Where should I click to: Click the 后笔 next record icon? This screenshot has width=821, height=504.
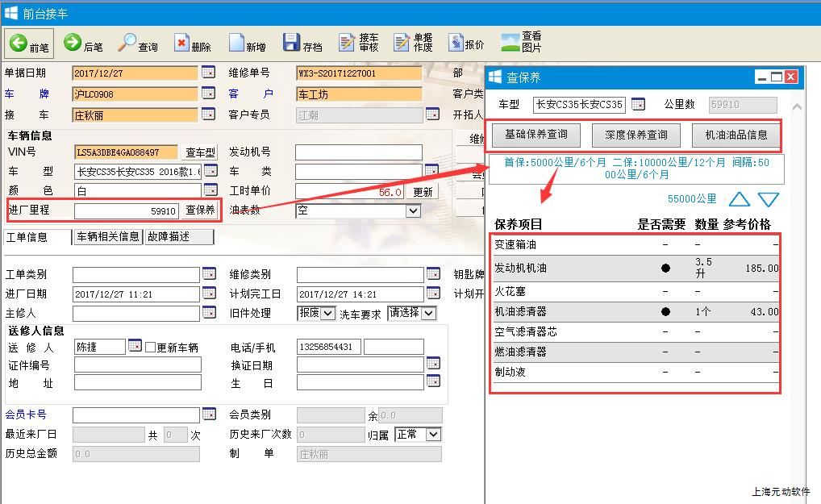(x=73, y=43)
